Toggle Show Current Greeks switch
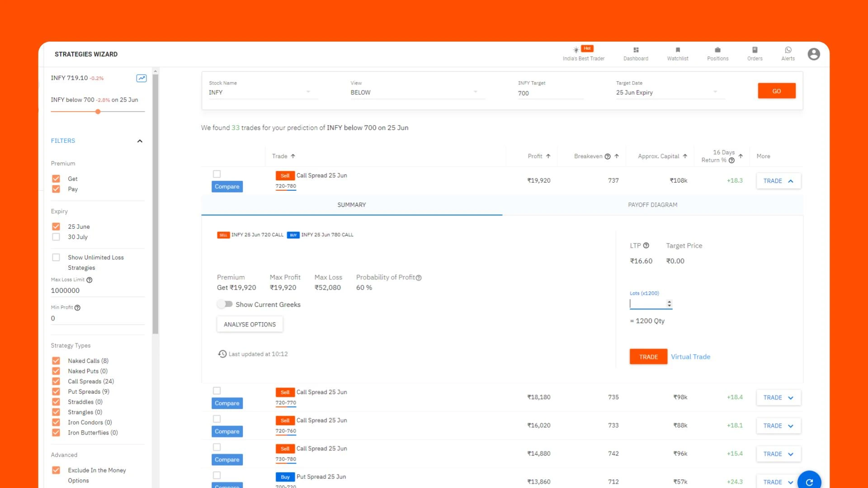The height and width of the screenshot is (488, 868). (x=225, y=304)
